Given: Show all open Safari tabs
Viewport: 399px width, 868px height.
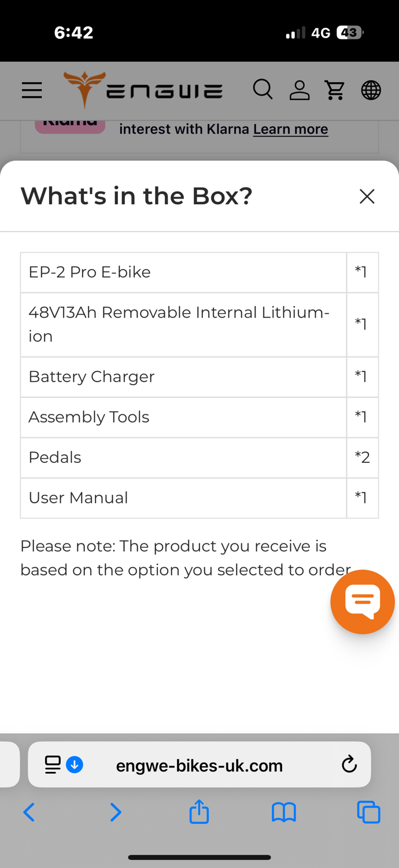Looking at the screenshot, I should pos(368,812).
